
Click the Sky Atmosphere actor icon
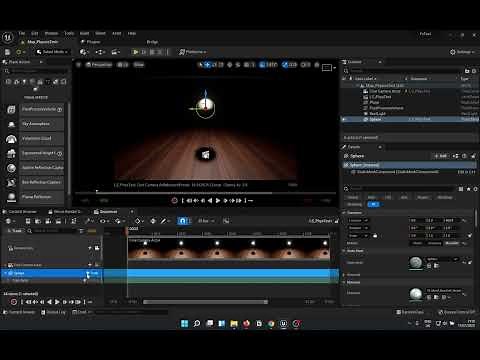tap(11, 124)
